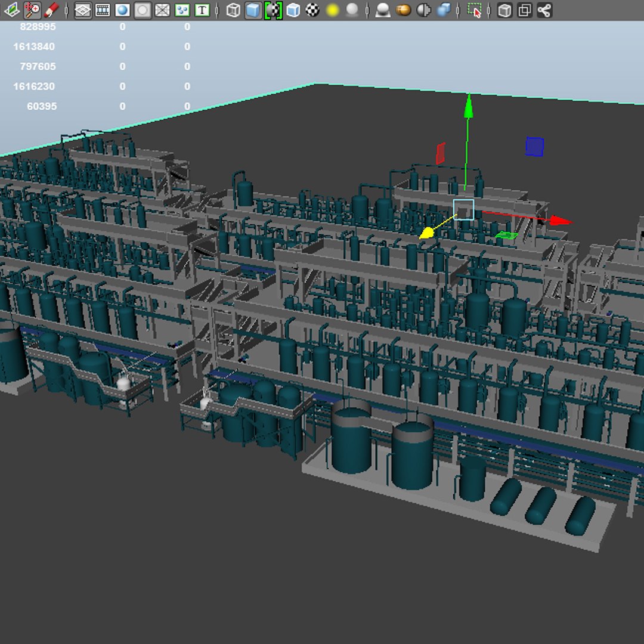Toggle the safe action guide
Viewport: 644px width, 644px height.
182,10
